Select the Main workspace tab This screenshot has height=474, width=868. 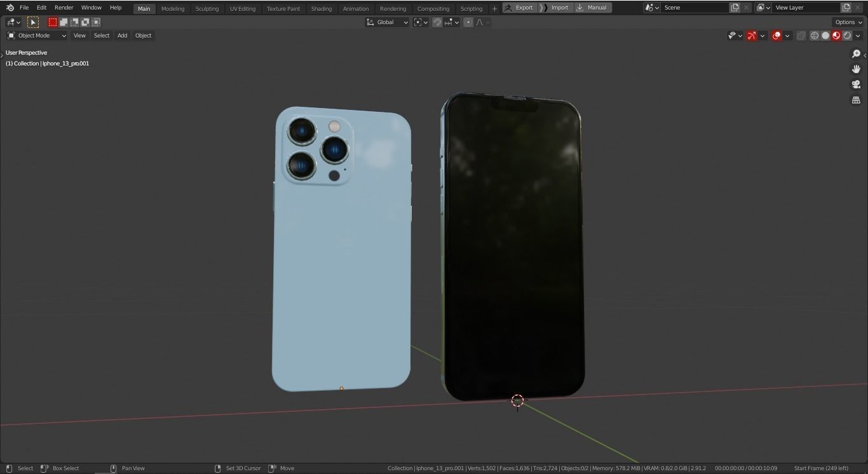[144, 9]
